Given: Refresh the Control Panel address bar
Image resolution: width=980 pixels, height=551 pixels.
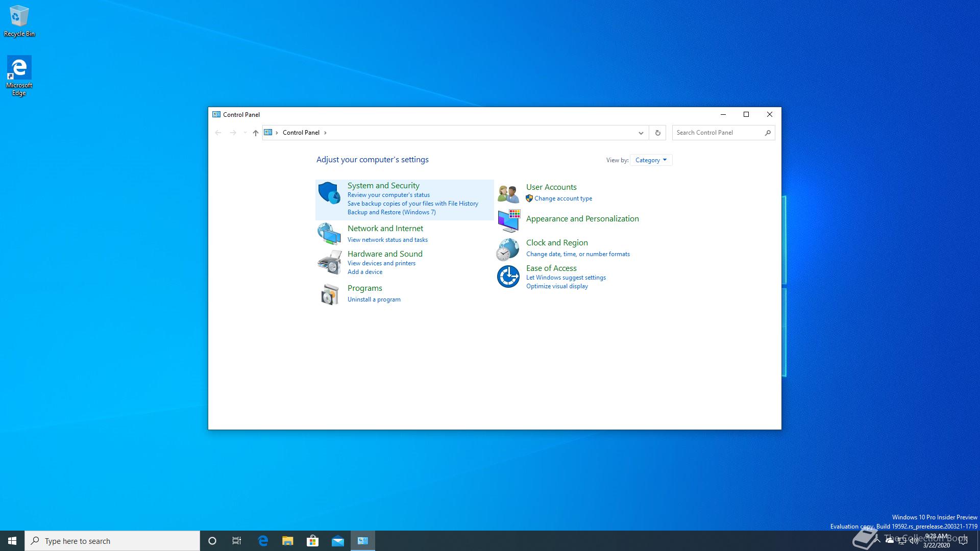Looking at the screenshot, I should [x=657, y=133].
